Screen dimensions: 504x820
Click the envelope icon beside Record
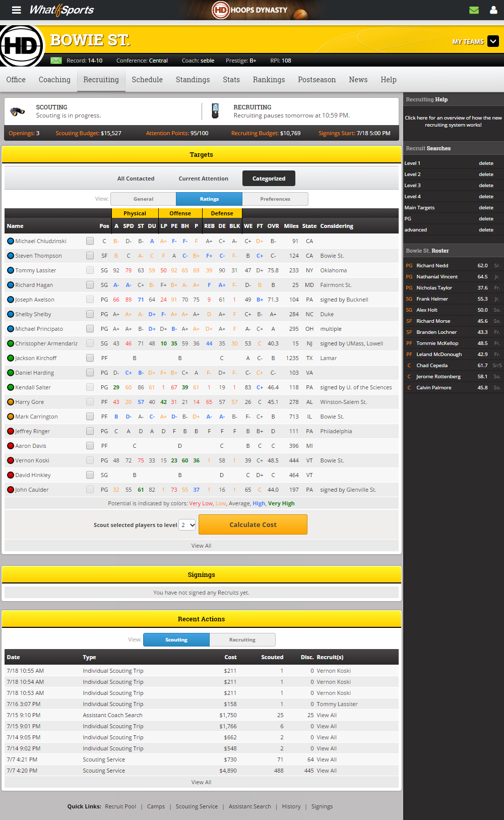coord(56,61)
